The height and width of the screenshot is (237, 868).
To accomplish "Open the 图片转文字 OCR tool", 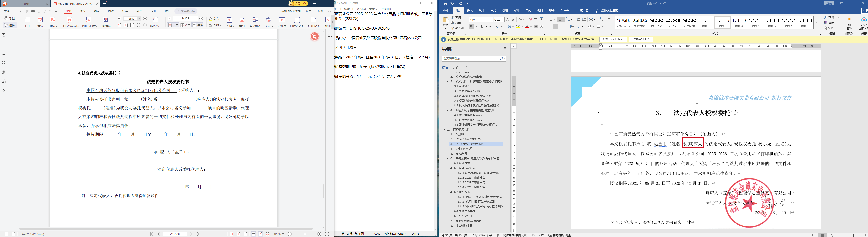I will click(297, 22).
